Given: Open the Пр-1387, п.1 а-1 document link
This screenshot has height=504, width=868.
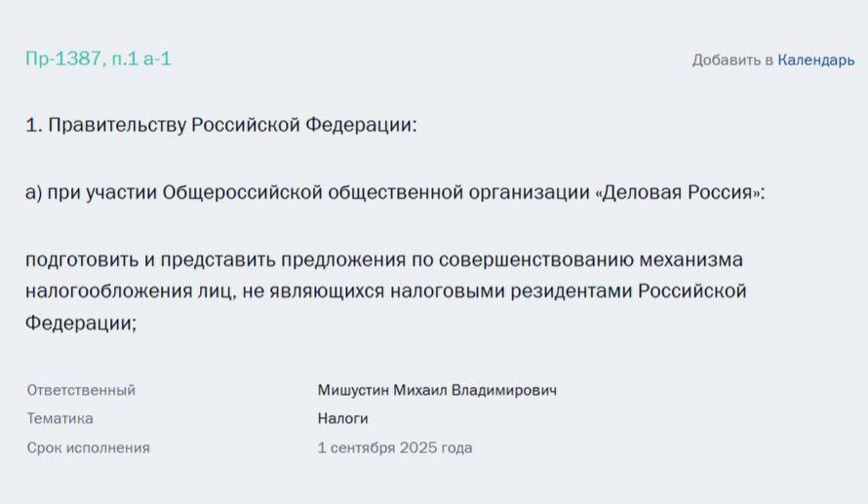Looking at the screenshot, I should (x=98, y=58).
